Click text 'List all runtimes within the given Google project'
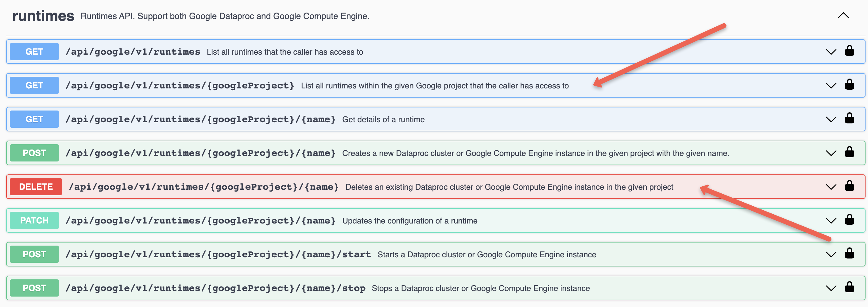Screen dimensions: 868x307 point(435,86)
